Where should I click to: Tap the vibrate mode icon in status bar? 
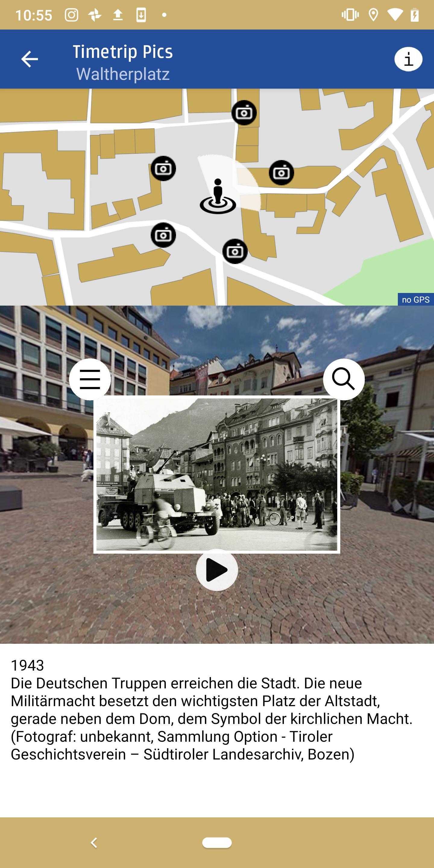coord(350,15)
